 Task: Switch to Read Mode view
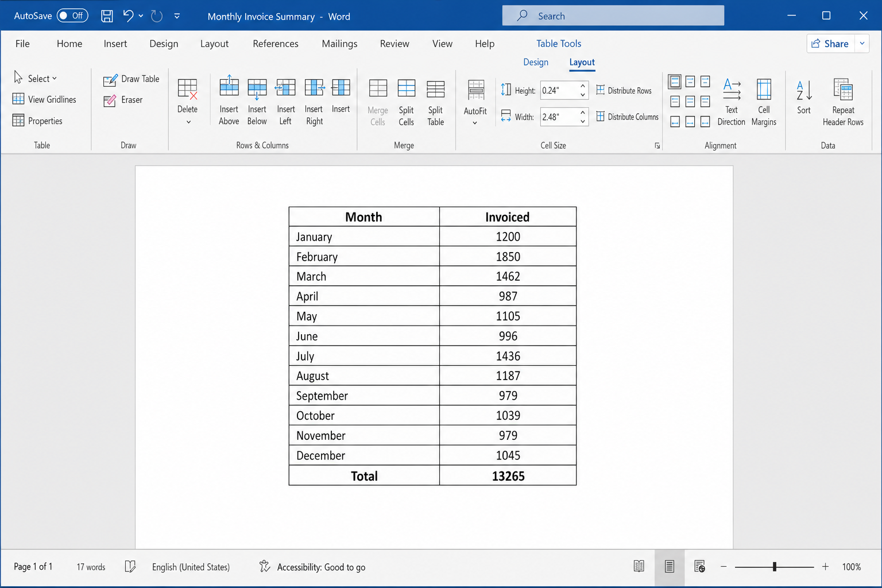click(x=639, y=567)
